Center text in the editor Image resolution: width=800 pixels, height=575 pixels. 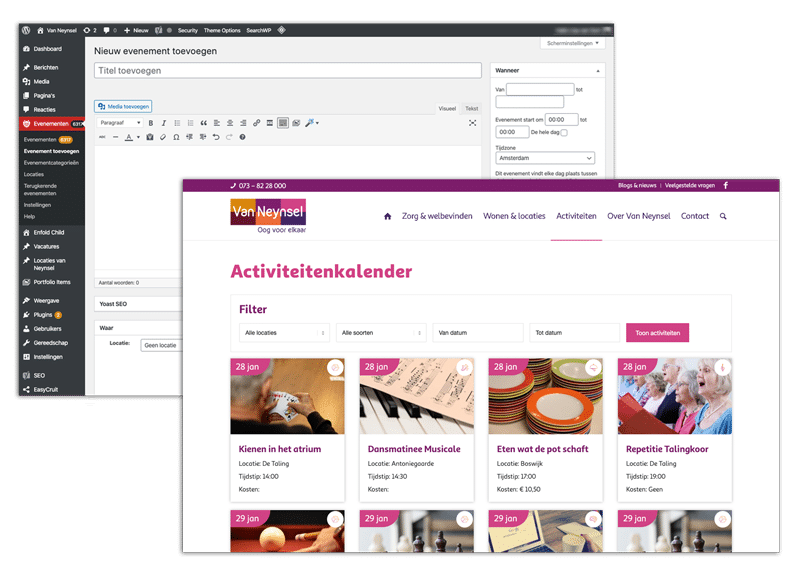230,123
